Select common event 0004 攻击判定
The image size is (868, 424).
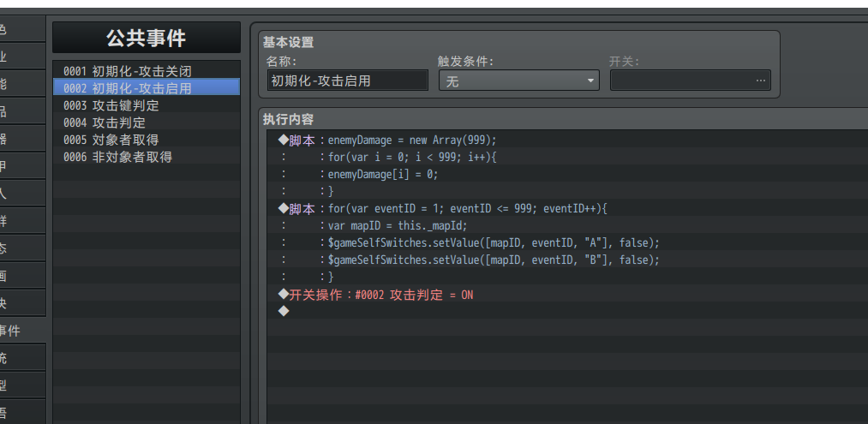click(x=147, y=122)
